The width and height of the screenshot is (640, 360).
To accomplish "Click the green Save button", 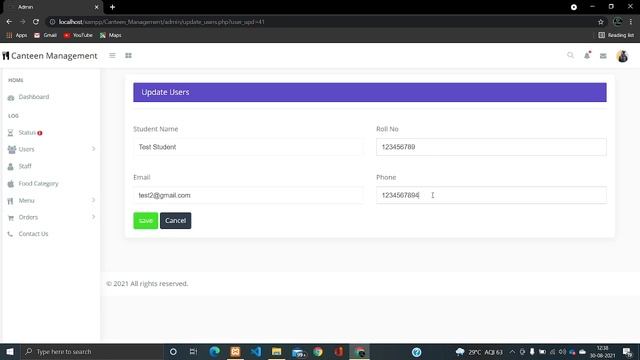I will (x=146, y=220).
